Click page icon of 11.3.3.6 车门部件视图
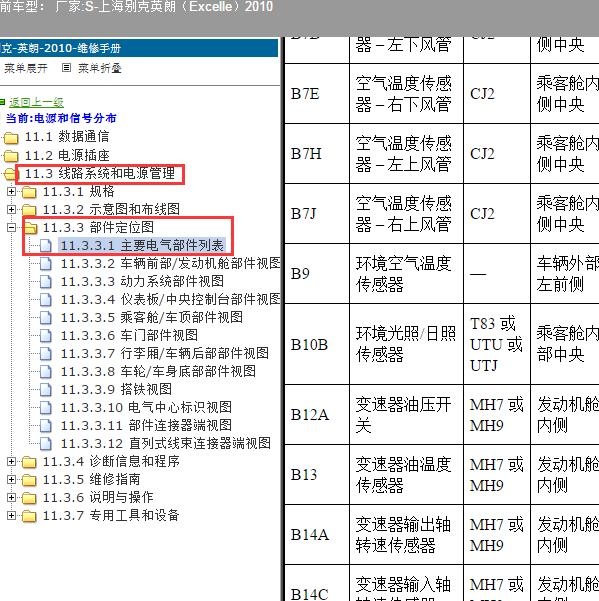 [x=46, y=336]
